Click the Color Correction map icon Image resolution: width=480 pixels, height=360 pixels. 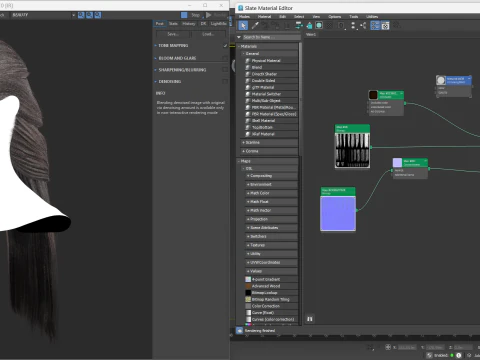tap(248, 306)
